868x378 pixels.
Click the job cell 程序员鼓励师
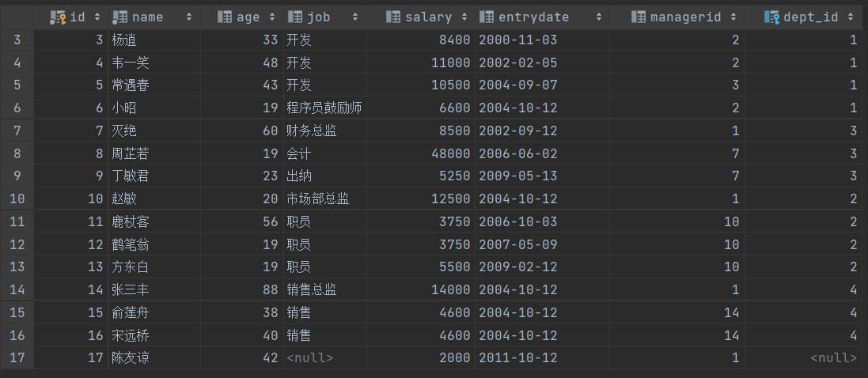point(325,108)
